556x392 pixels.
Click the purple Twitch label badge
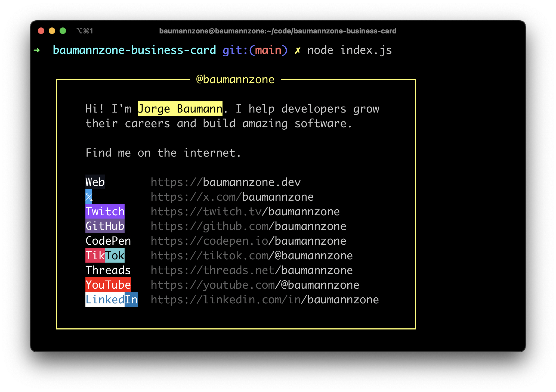pos(105,211)
